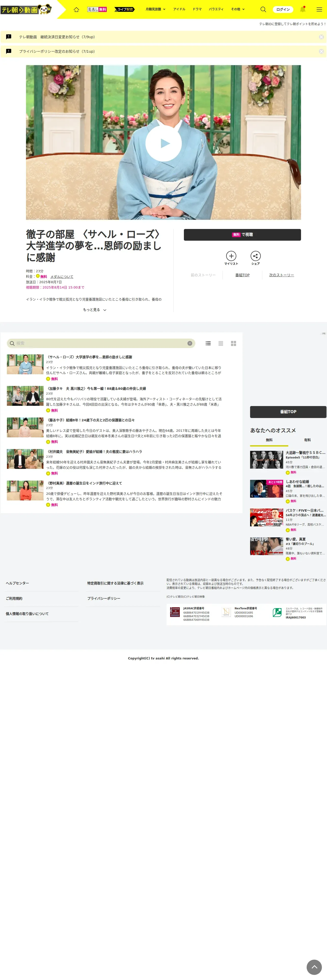This screenshot has width=327, height=980.
Task: Open バラエティ menu
Action: [x=216, y=9]
